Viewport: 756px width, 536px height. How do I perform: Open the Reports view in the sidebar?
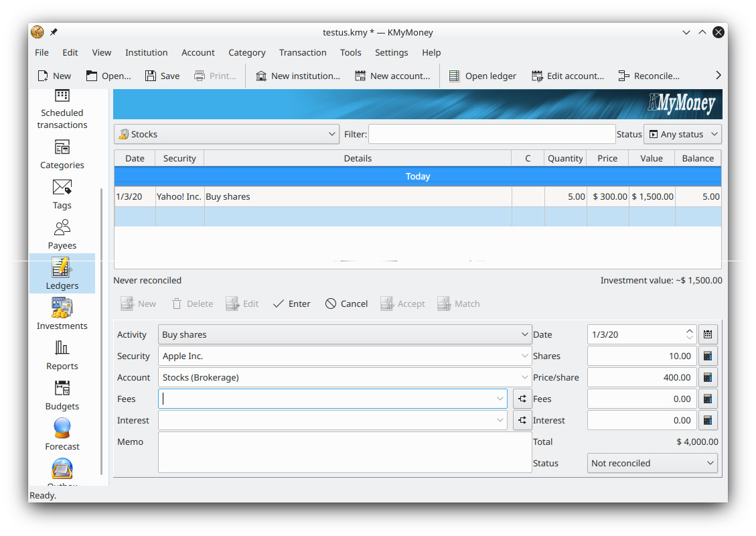pos(62,355)
